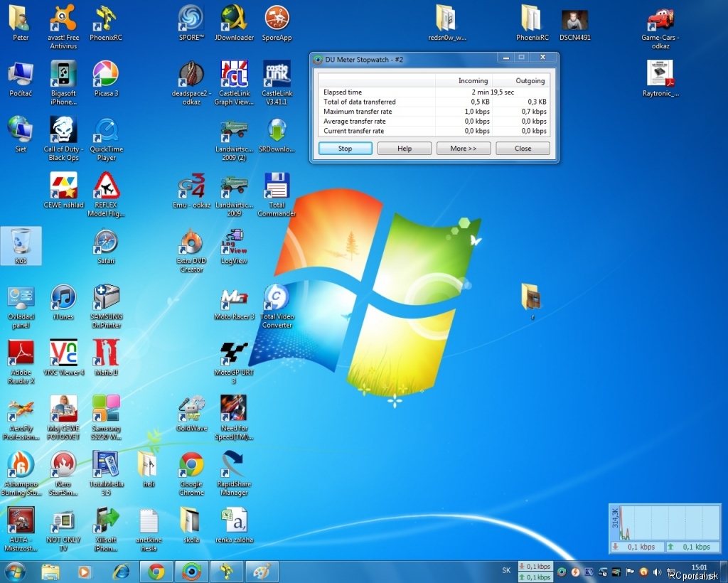
Task: Stop the DU Meter stopwatch
Action: click(345, 149)
